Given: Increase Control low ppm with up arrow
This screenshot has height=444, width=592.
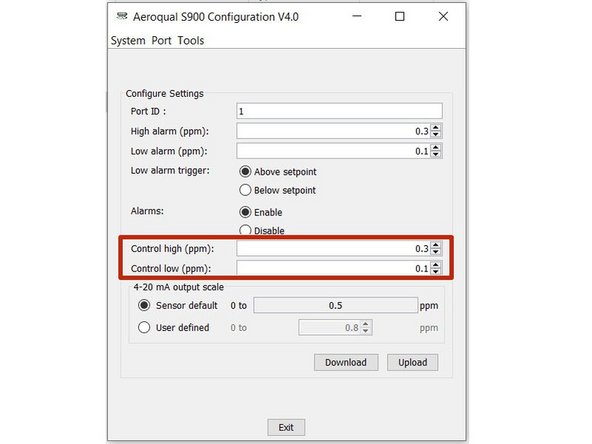Looking at the screenshot, I should tap(436, 265).
